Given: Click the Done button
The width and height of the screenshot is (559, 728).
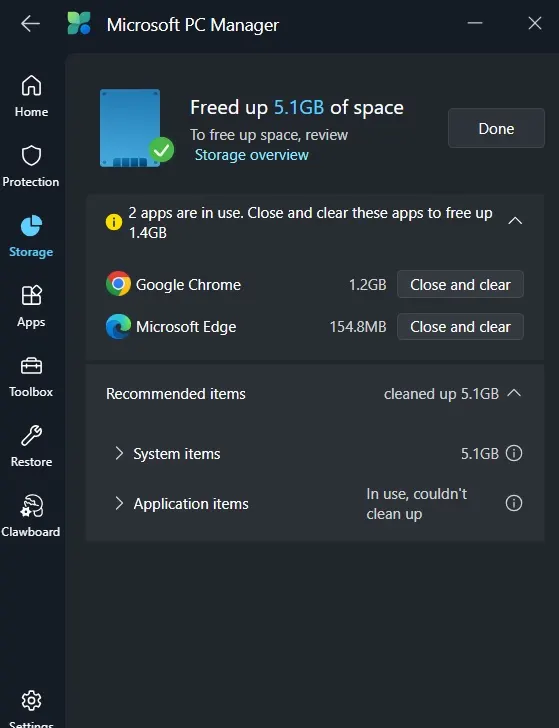Looking at the screenshot, I should [496, 128].
